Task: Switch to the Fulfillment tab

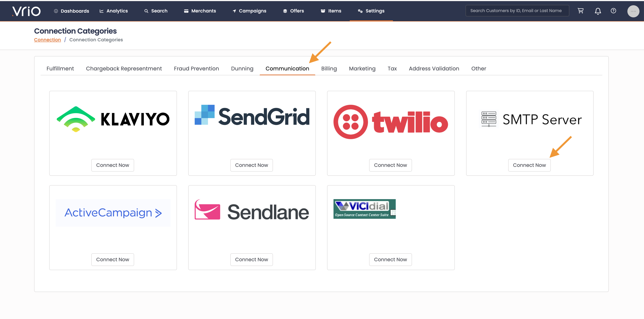Action: tap(60, 69)
